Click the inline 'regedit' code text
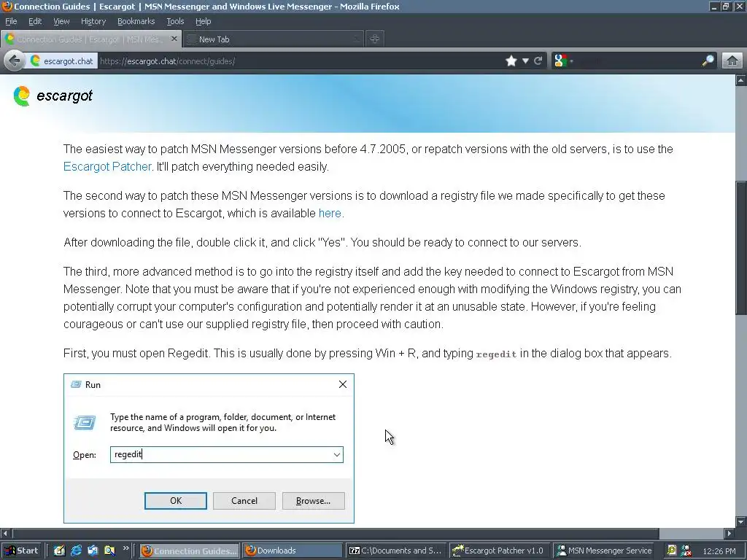This screenshot has height=560, width=747. tap(496, 354)
